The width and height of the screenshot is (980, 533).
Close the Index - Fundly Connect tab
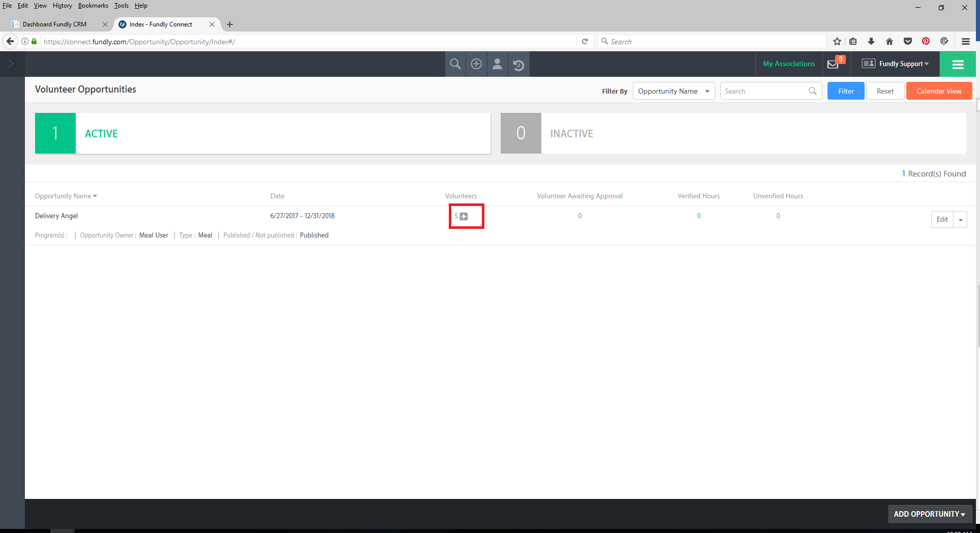(x=212, y=24)
